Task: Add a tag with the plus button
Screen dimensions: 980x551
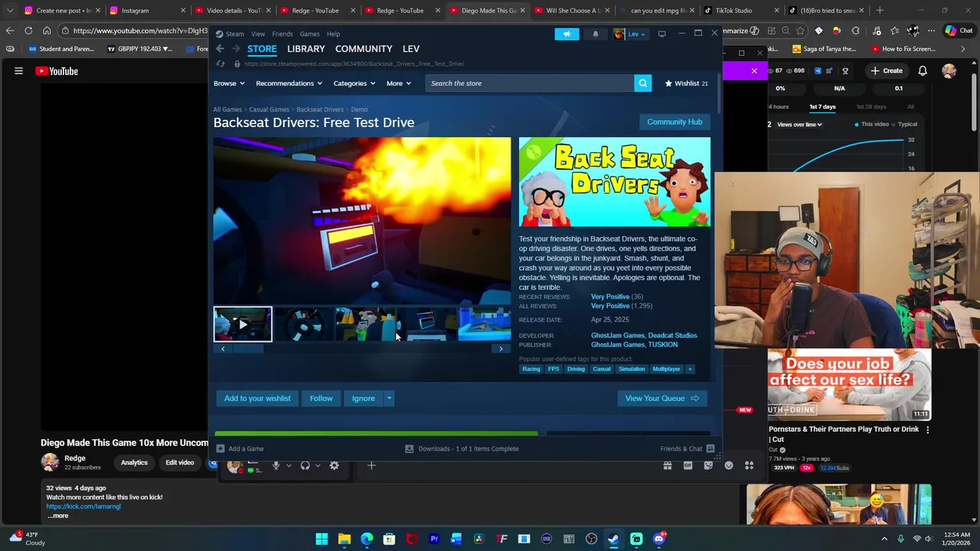Action: [690, 369]
